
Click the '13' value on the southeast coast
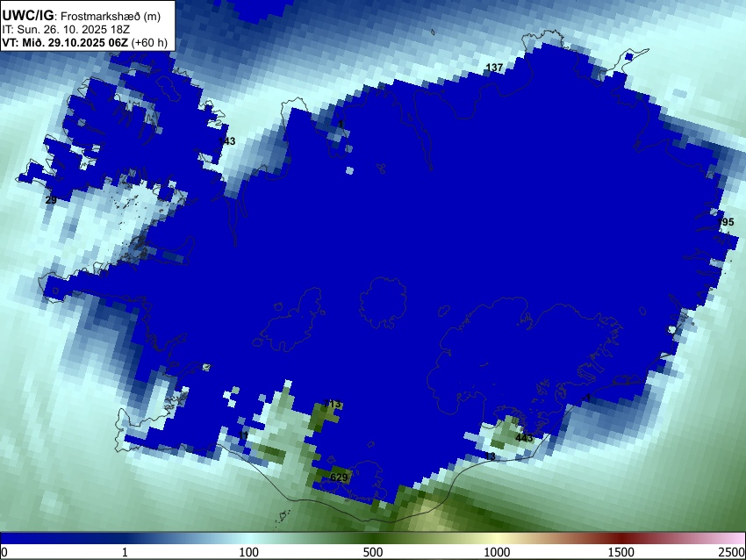490,456
